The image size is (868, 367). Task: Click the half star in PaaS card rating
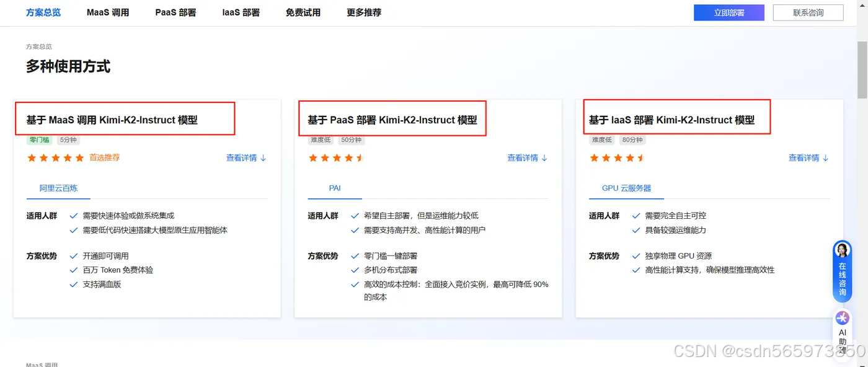coord(361,158)
